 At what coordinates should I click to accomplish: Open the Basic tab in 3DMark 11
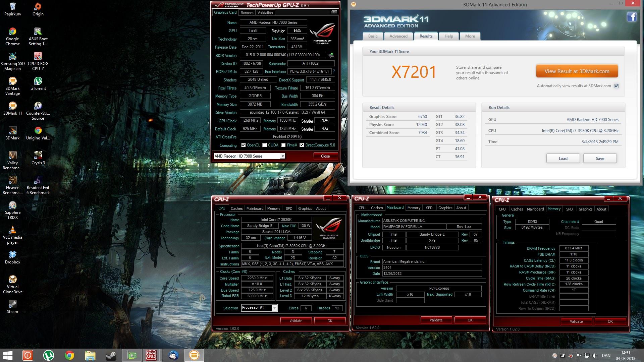(373, 36)
